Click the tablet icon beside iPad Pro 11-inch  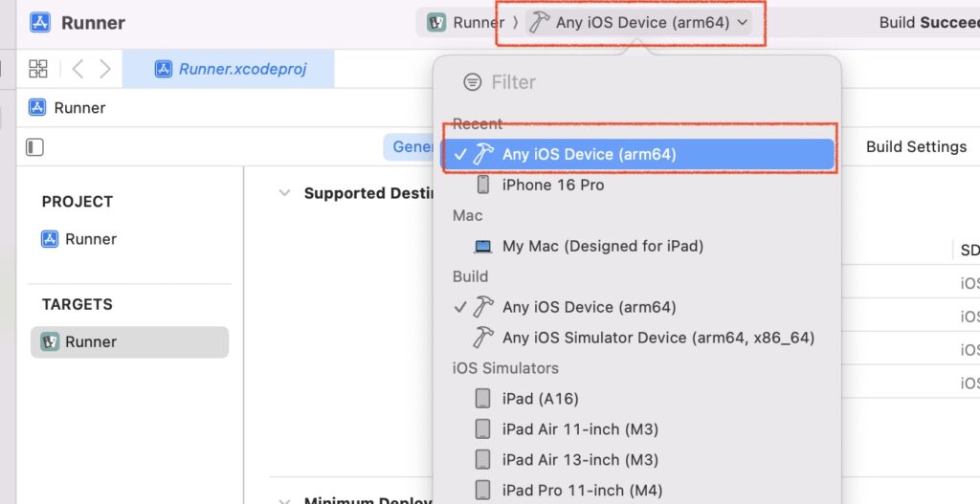(482, 491)
